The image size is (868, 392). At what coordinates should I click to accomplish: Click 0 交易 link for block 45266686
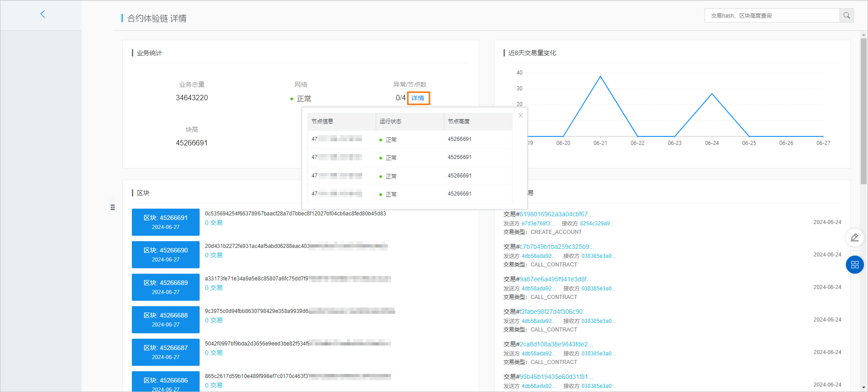[214, 385]
